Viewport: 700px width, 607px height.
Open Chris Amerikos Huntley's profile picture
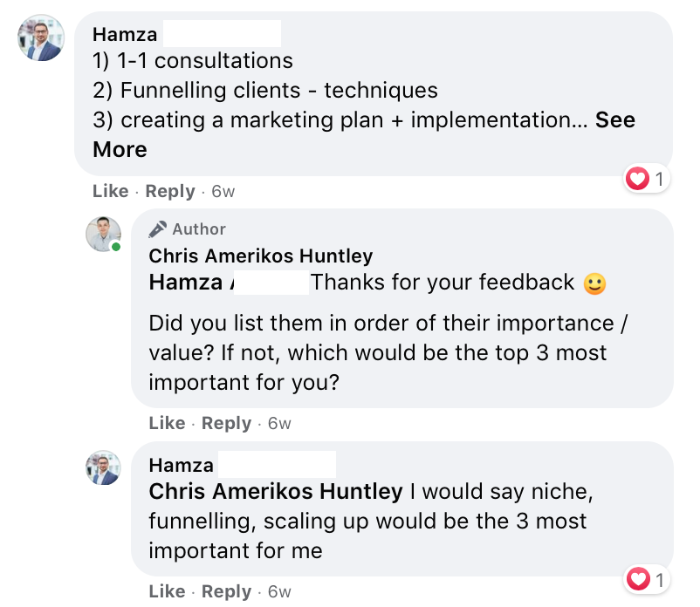103,234
